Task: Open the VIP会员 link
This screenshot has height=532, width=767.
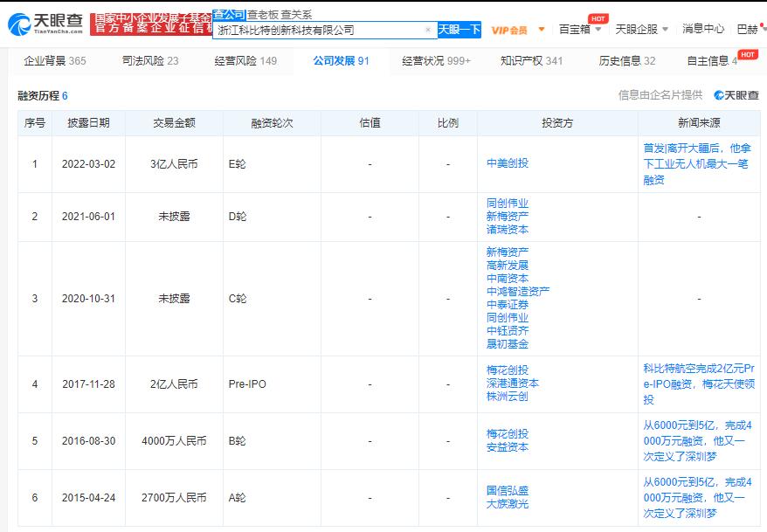Action: pyautogui.click(x=509, y=30)
